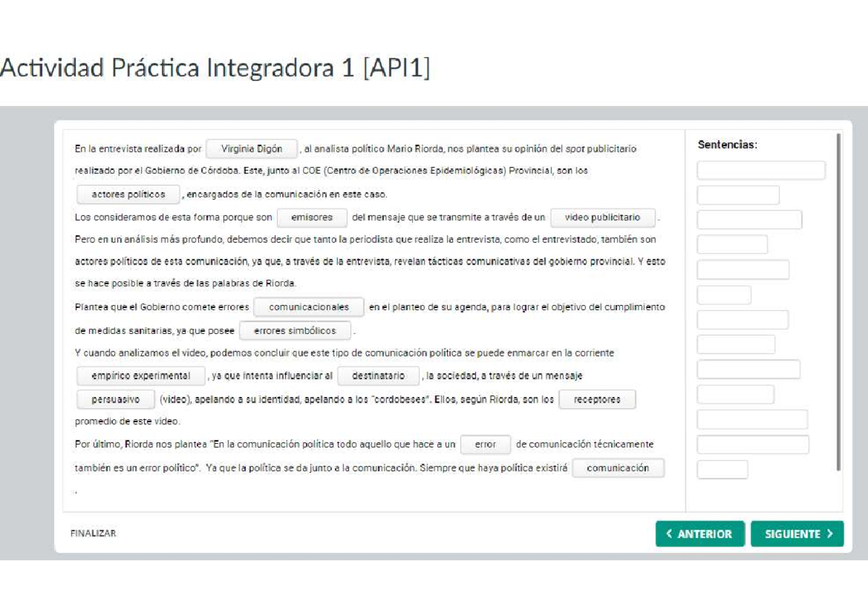Click the second Sentencias input box
The width and height of the screenshot is (868, 613).
[x=738, y=195]
